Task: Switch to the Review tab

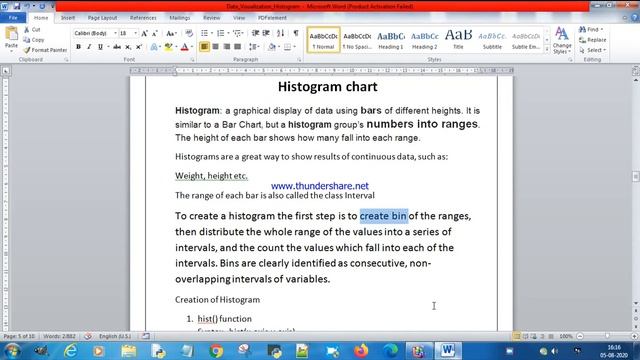Action: click(211, 18)
